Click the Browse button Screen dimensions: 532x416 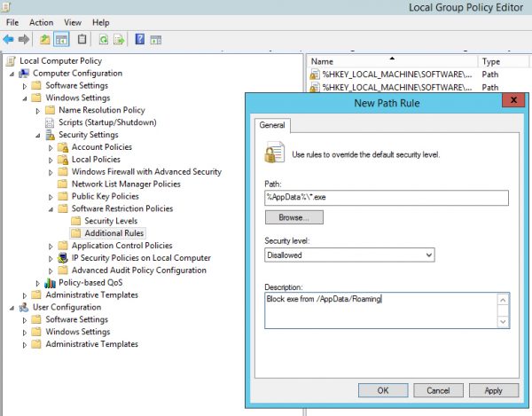[293, 217]
